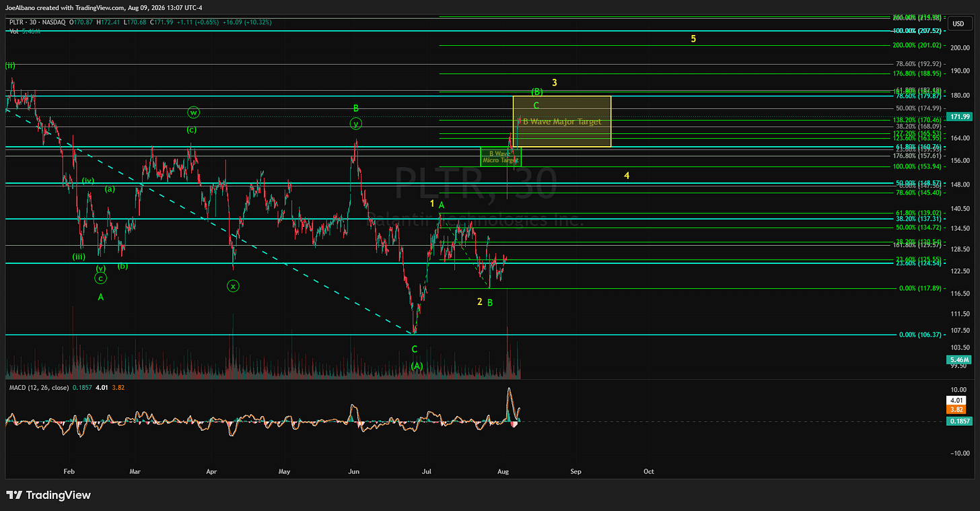Click the -10.00 MACD scale label
Image resolution: width=980 pixels, height=511 pixels.
[959, 453]
